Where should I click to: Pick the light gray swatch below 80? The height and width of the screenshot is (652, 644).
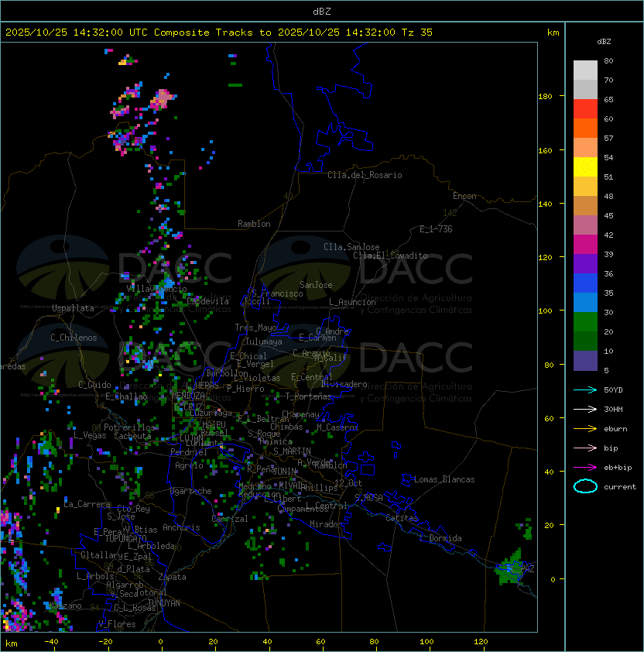[585, 70]
